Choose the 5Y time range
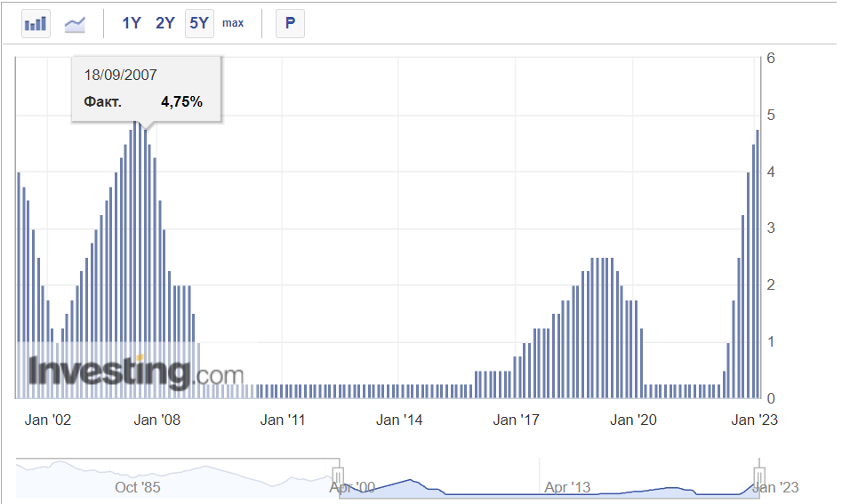The height and width of the screenshot is (504, 842). [x=199, y=23]
